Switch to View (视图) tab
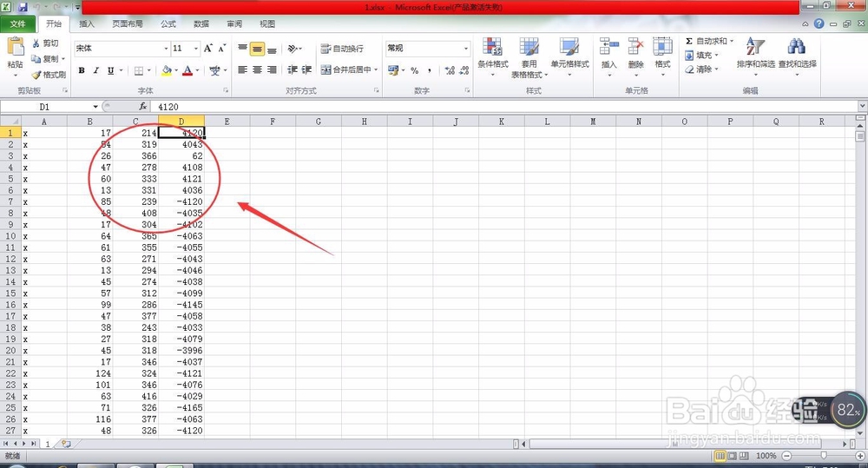 click(x=267, y=23)
